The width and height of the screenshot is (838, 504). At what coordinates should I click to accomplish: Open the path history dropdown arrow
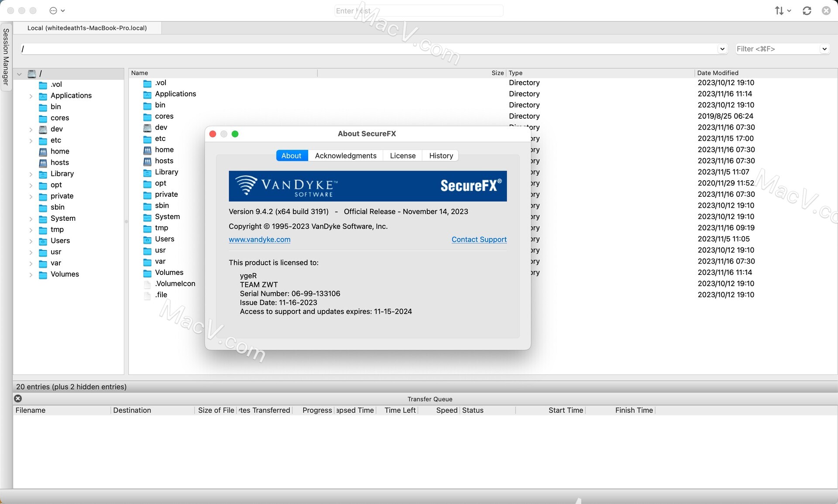pos(722,49)
